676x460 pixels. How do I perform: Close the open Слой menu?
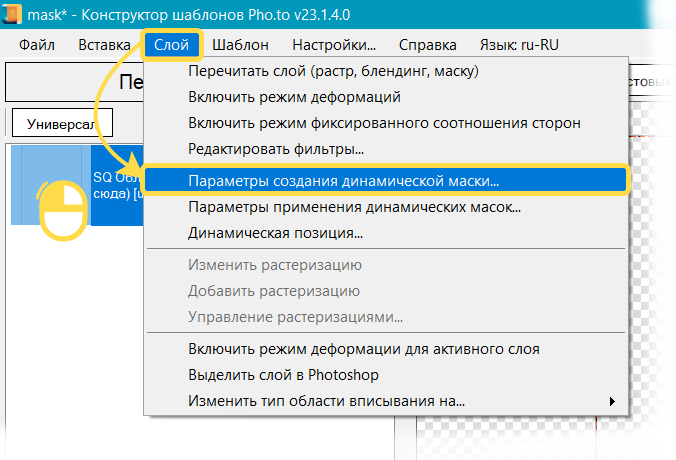click(x=172, y=44)
